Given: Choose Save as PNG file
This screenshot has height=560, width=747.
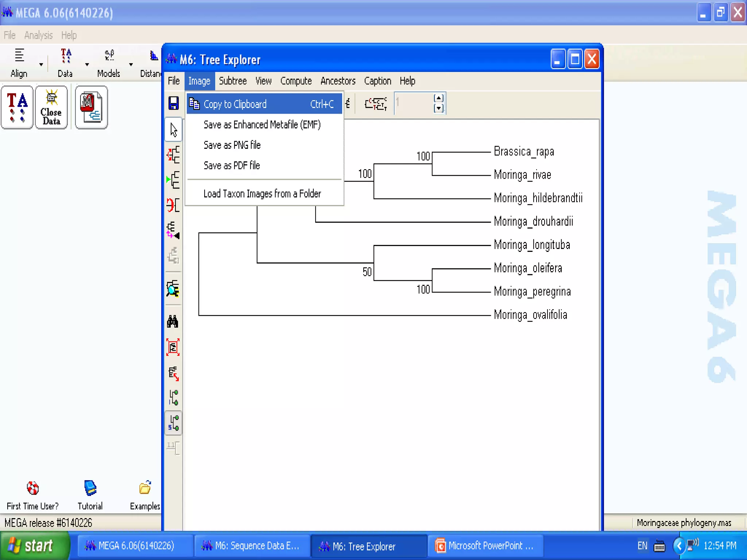Looking at the screenshot, I should 264,145.
